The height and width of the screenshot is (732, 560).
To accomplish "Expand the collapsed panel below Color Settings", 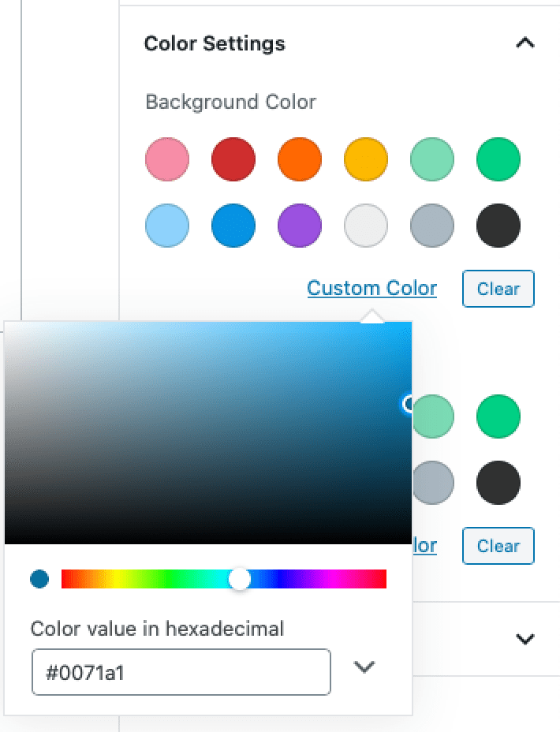I will click(525, 639).
